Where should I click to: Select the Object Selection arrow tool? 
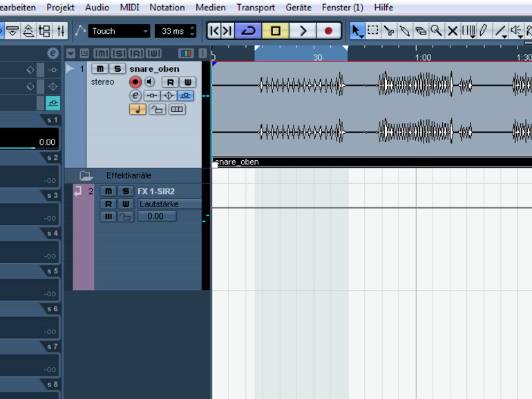(x=357, y=31)
